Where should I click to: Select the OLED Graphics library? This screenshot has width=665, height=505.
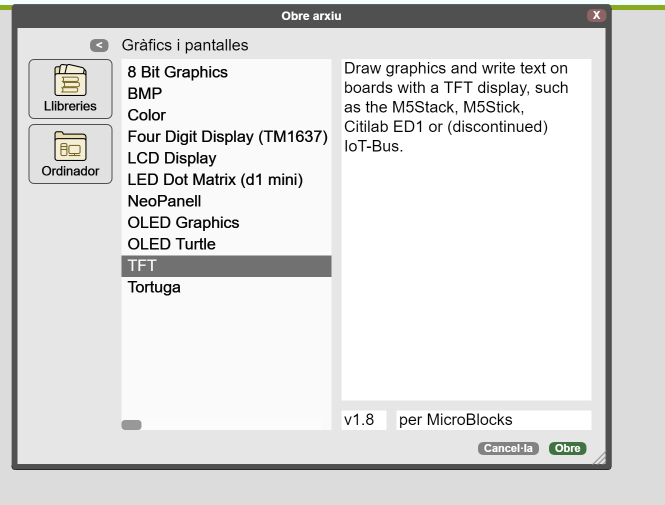pos(183,223)
